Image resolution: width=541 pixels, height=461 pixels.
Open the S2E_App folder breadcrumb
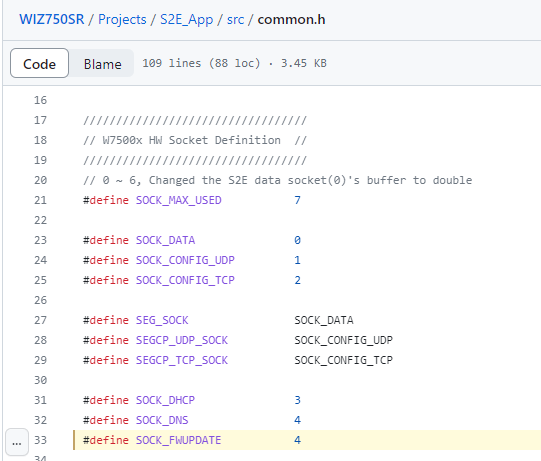[186, 19]
